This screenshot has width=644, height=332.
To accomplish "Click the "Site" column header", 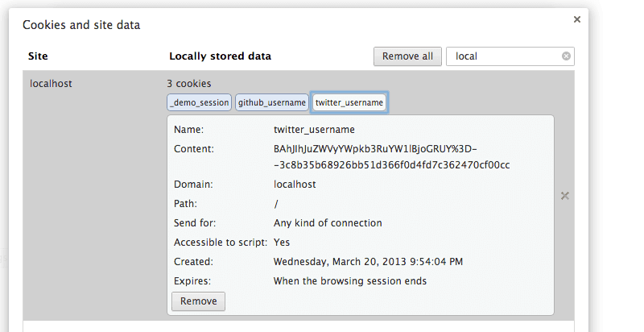I will pyautogui.click(x=38, y=56).
